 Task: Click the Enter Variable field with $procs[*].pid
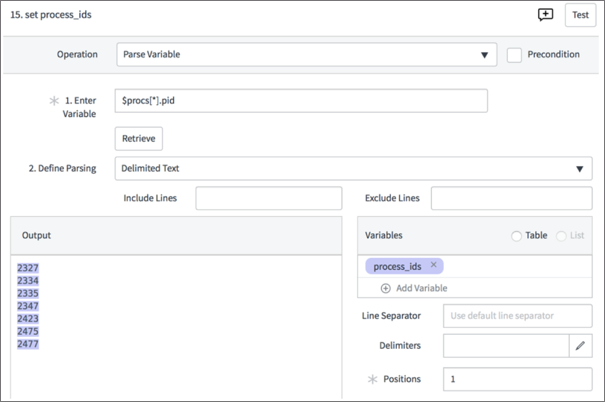tap(301, 101)
